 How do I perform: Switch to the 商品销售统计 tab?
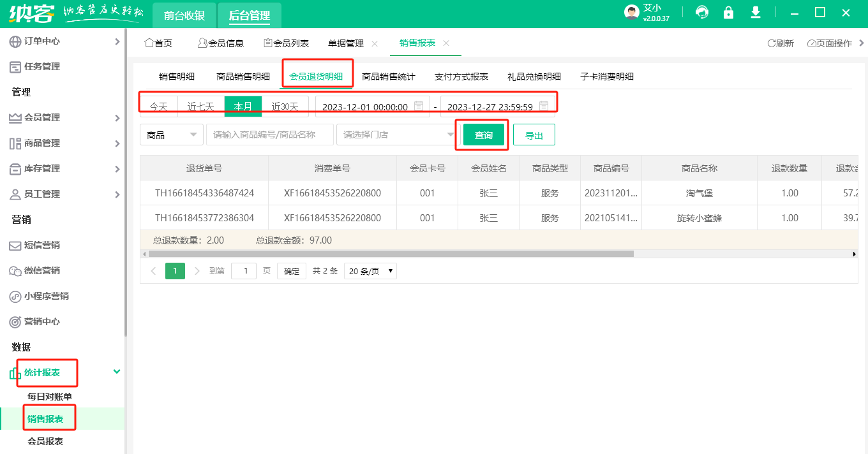[x=388, y=77]
